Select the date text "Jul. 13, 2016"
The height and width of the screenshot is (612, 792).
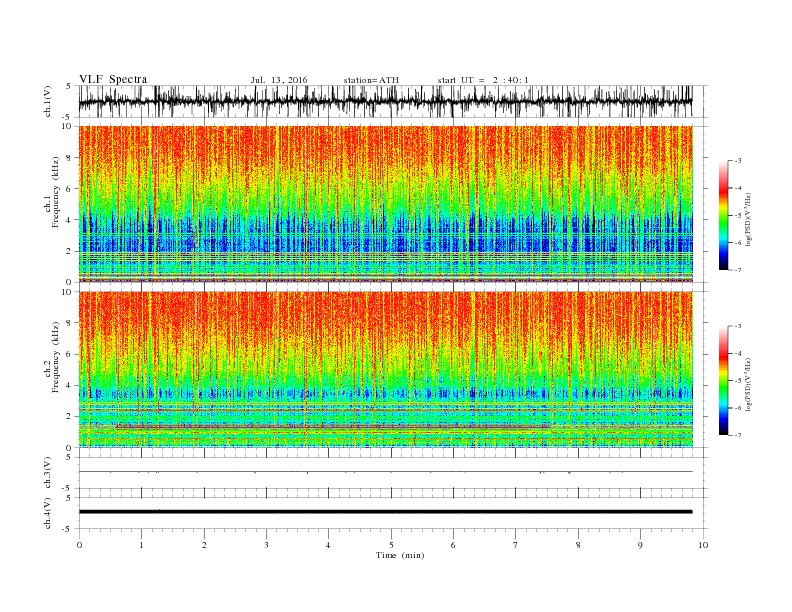pyautogui.click(x=279, y=80)
